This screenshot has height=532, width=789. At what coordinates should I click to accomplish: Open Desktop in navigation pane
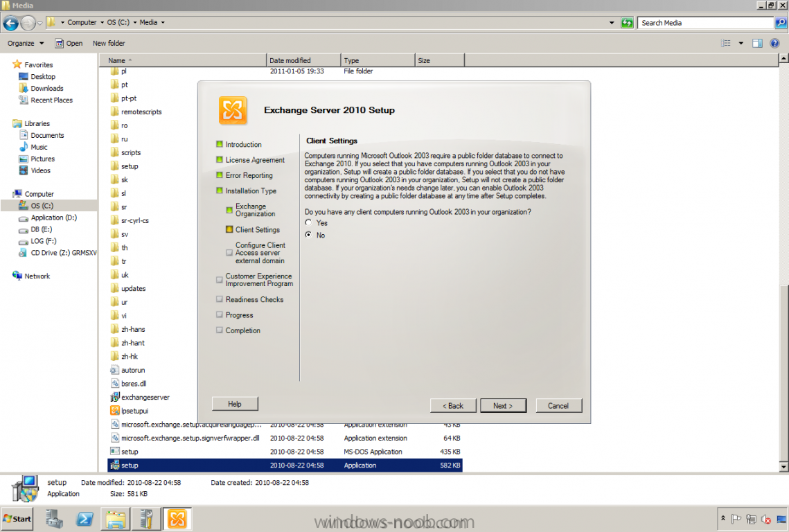(43, 76)
